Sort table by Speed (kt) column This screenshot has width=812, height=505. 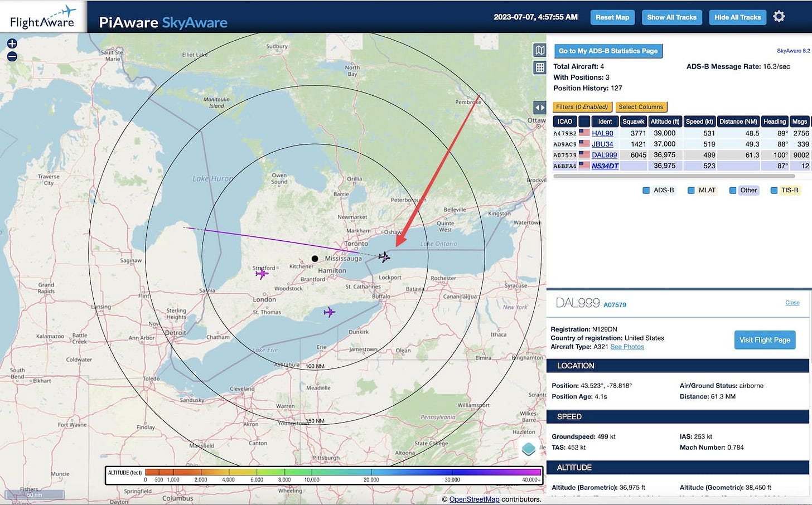coord(699,122)
